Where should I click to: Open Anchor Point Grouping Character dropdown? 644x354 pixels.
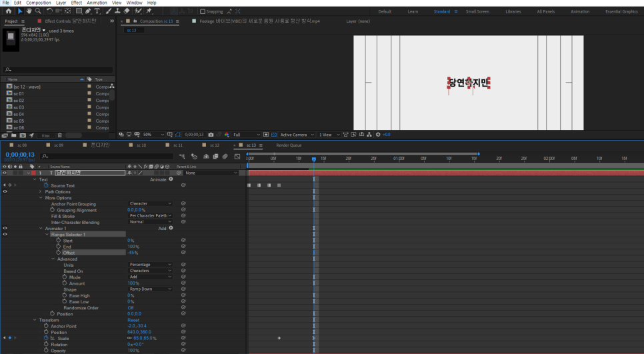[x=150, y=204]
